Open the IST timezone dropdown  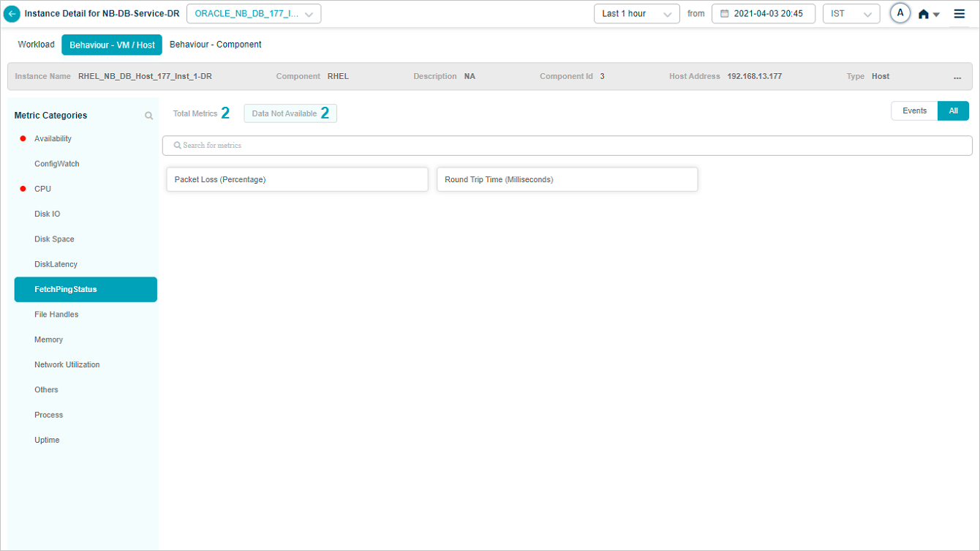pyautogui.click(x=851, y=14)
